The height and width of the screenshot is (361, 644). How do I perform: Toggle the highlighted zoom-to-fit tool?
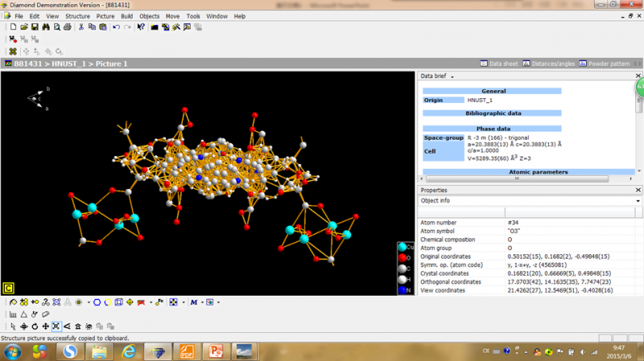pyautogui.click(x=56, y=326)
